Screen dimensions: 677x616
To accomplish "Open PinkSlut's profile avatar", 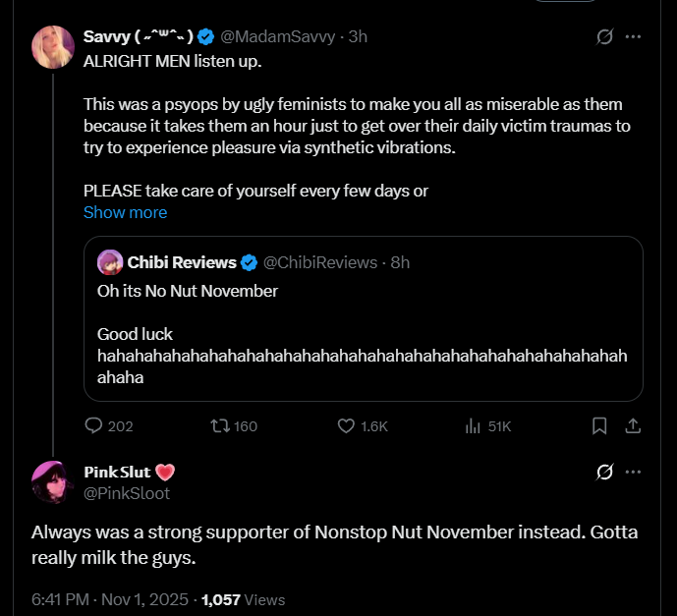I will point(53,482).
